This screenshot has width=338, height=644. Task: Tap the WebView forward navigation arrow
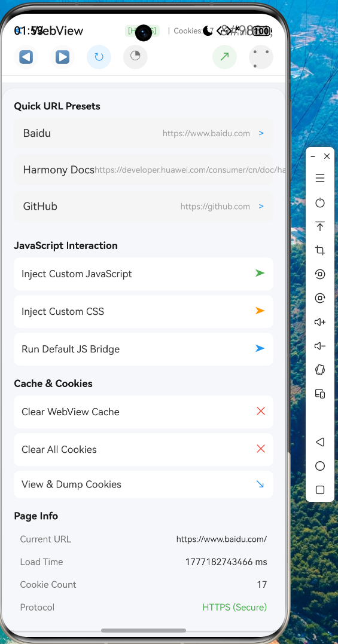pos(62,57)
